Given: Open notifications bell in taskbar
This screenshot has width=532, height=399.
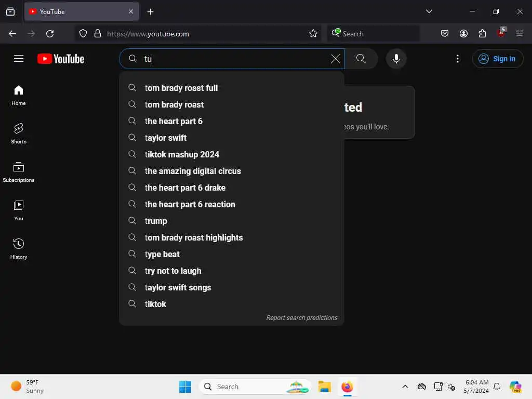Looking at the screenshot, I should tap(497, 387).
